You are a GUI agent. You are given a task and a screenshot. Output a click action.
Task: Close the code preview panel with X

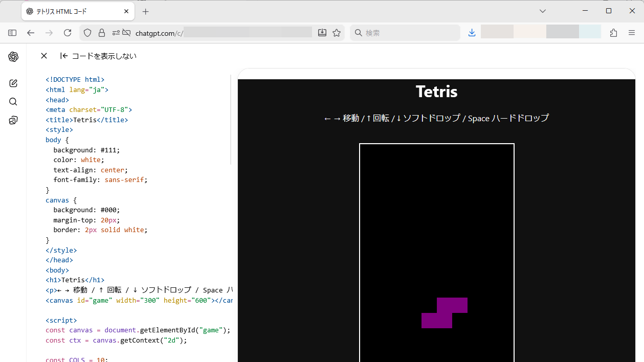(44, 56)
